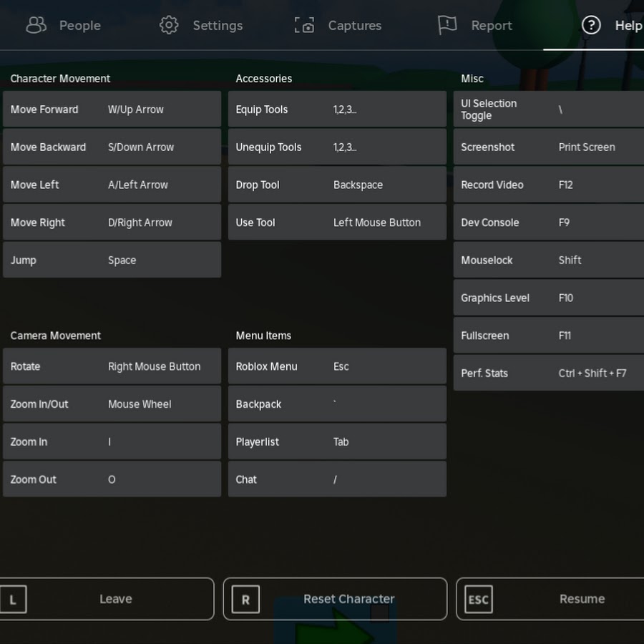Click the Captures camera icon

(x=305, y=25)
